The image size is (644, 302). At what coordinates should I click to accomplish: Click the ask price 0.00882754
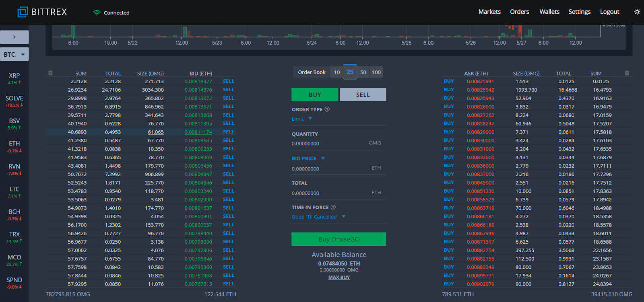tap(481, 250)
